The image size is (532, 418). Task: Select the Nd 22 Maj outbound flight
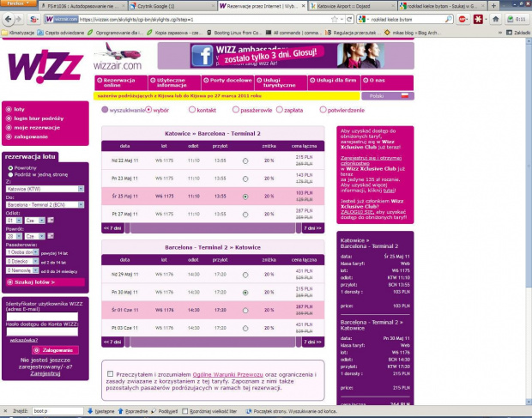pos(245,161)
